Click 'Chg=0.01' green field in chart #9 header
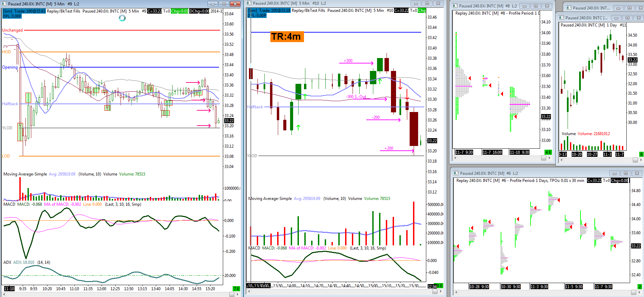This screenshot has height=297, width=644. [179, 11]
